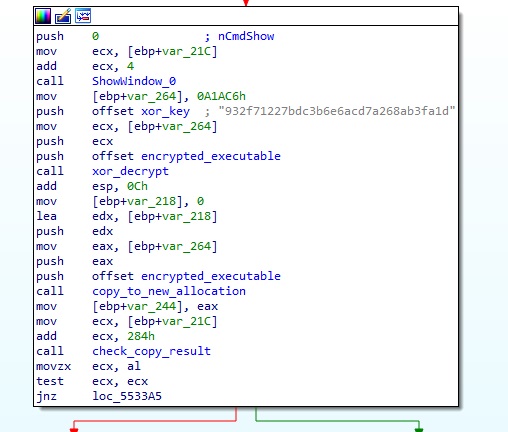The height and width of the screenshot is (432, 508).
Task: Click the green true-branch arrow below node
Action: point(419,429)
